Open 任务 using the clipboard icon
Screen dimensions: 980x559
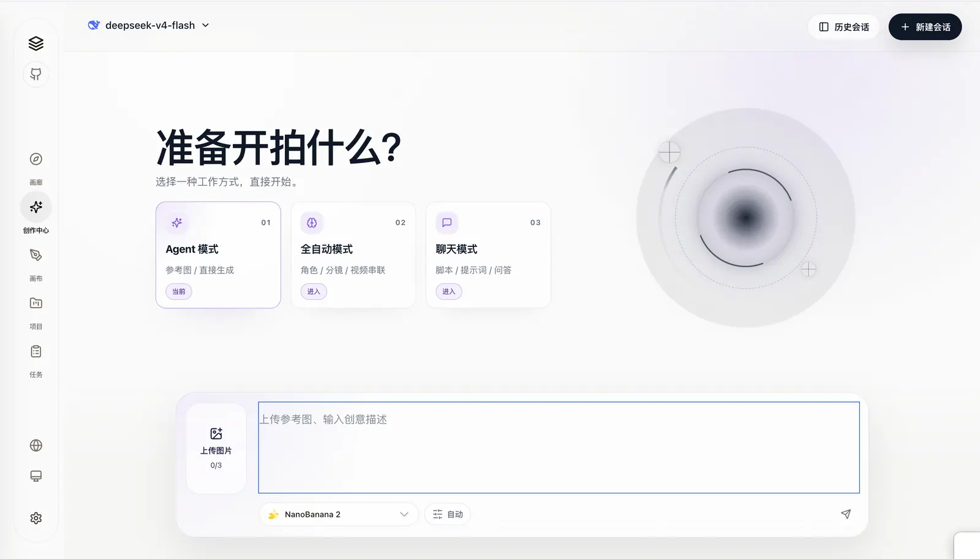(36, 351)
